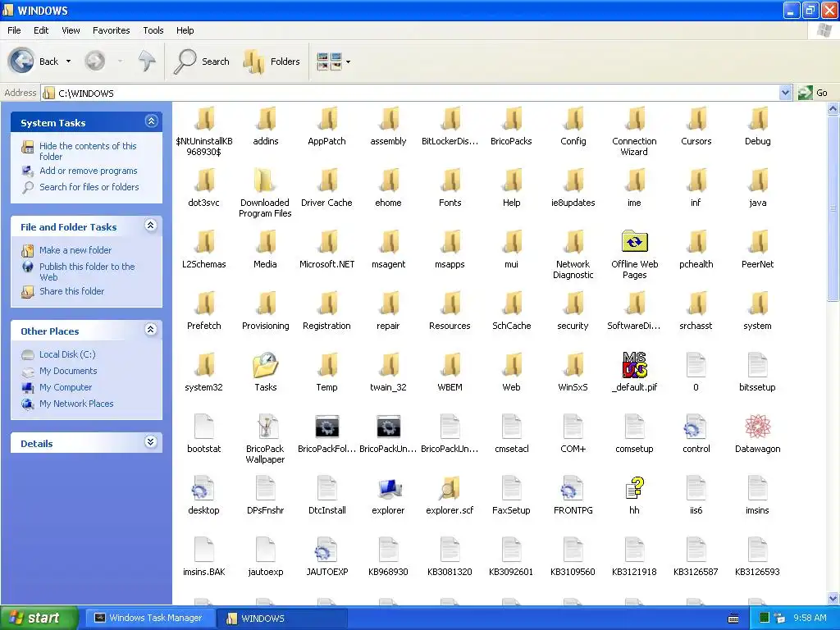Select the control settings file icon
Image resolution: width=840 pixels, height=630 pixels.
[x=696, y=427]
